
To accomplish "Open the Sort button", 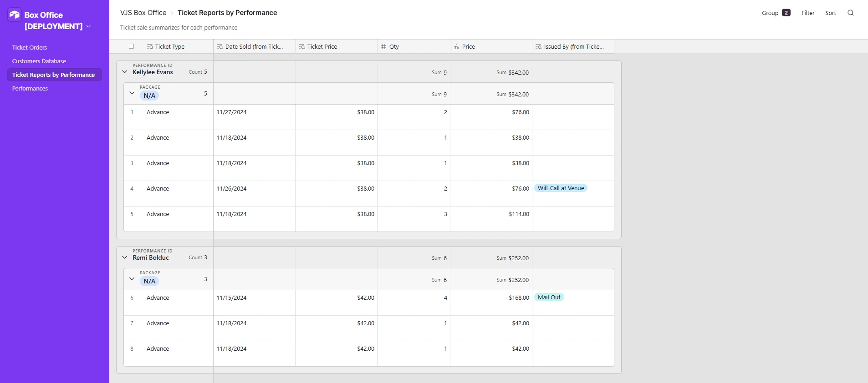I will coord(831,13).
